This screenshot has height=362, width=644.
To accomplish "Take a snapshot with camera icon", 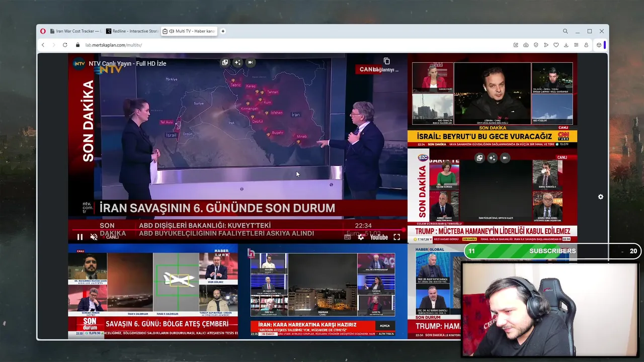I will click(x=526, y=45).
